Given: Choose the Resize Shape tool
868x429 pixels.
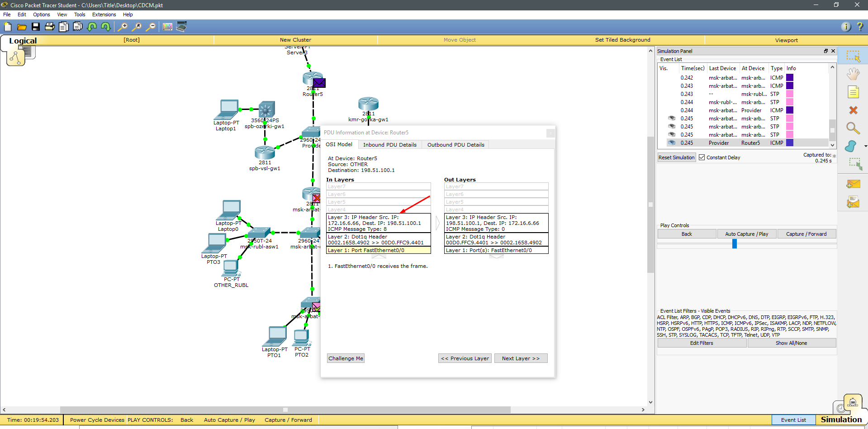Looking at the screenshot, I should [x=855, y=164].
